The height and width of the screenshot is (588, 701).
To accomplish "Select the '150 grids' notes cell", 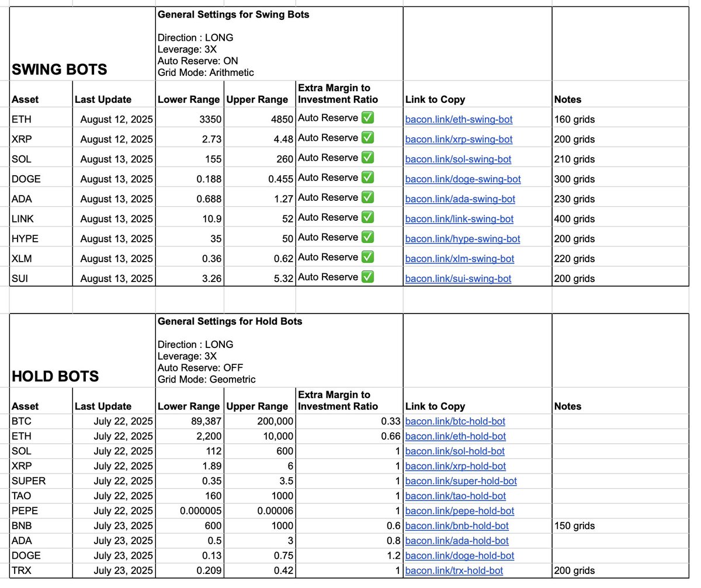I will tap(620, 526).
